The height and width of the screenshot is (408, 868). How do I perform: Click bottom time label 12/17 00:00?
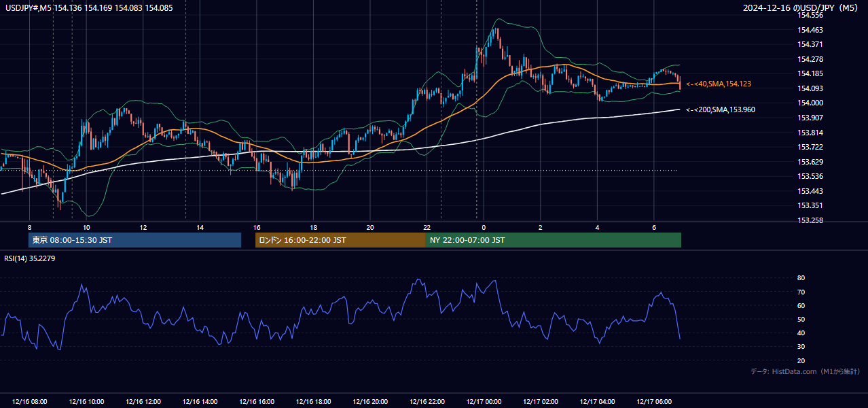click(484, 402)
